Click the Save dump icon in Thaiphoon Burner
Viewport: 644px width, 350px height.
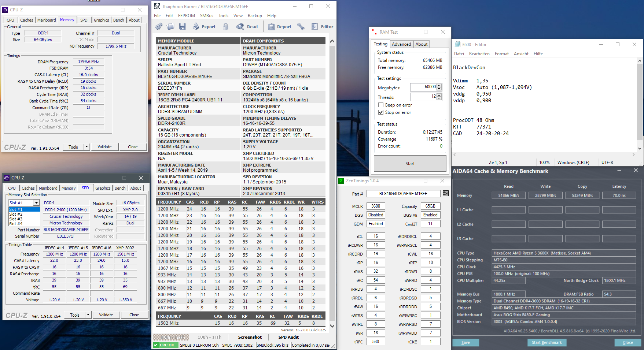[x=182, y=26]
